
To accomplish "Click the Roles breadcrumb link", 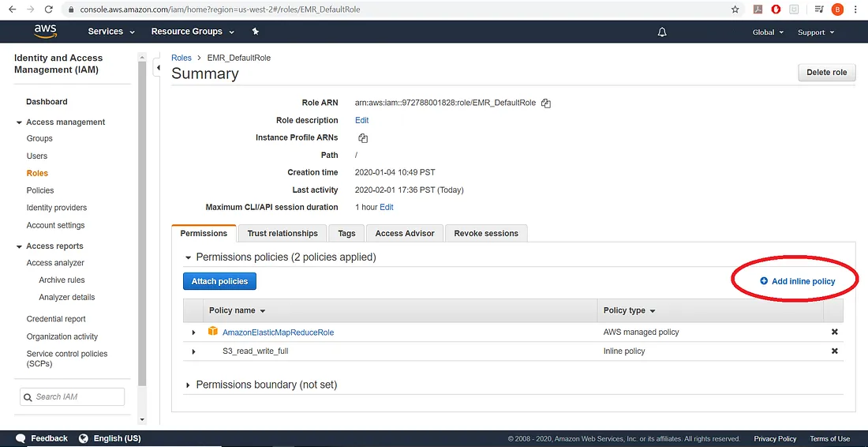I will click(181, 58).
